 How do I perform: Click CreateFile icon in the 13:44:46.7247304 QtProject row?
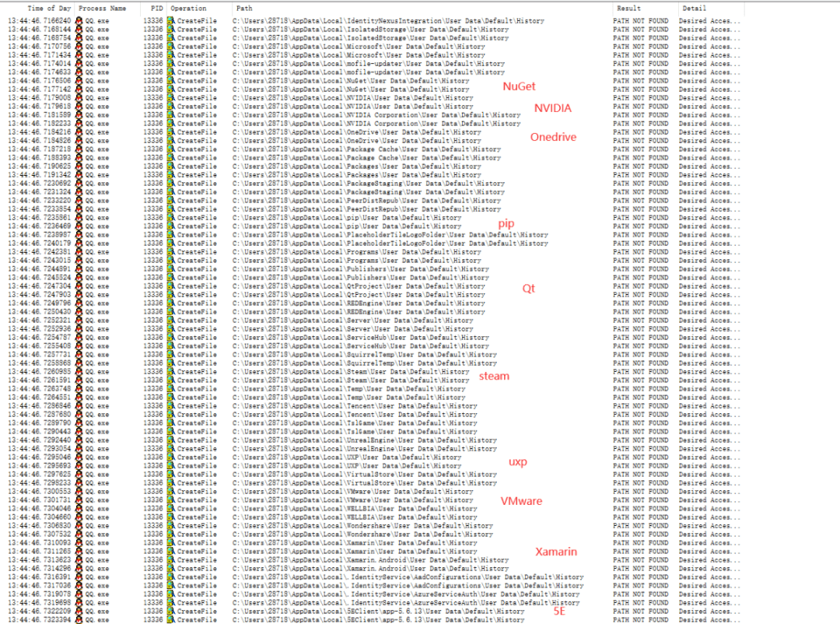click(x=171, y=286)
